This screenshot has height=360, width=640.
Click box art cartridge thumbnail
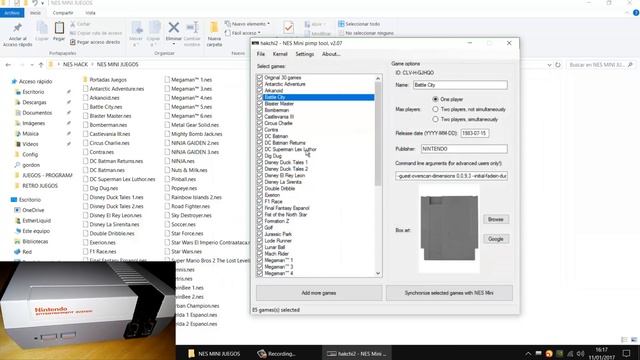click(449, 228)
